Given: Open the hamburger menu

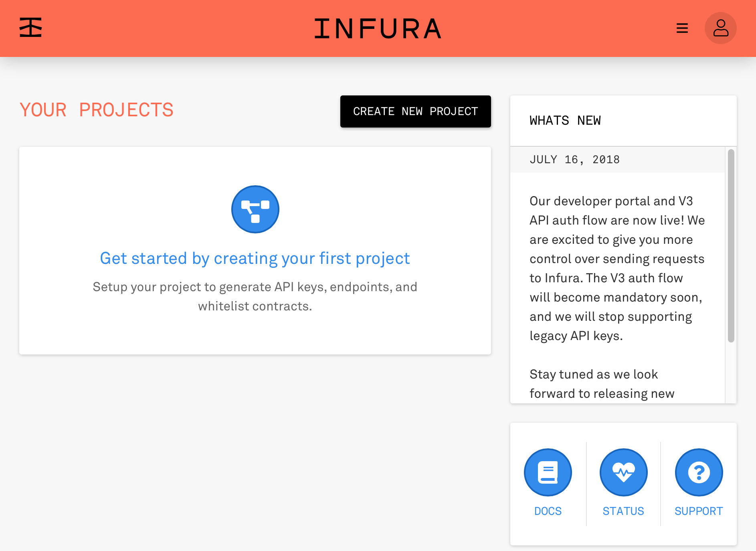Looking at the screenshot, I should click(682, 28).
